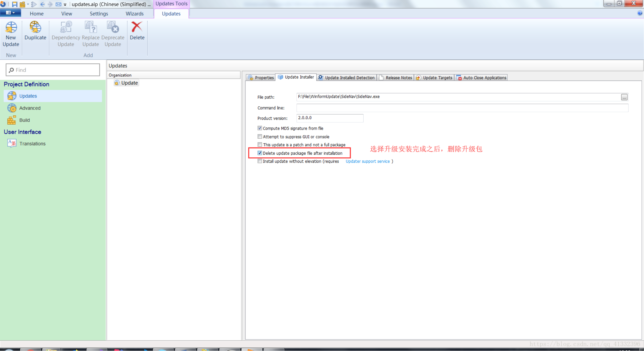Expand the quick access toolbar customize arrow
644x351 pixels.
(65, 4)
